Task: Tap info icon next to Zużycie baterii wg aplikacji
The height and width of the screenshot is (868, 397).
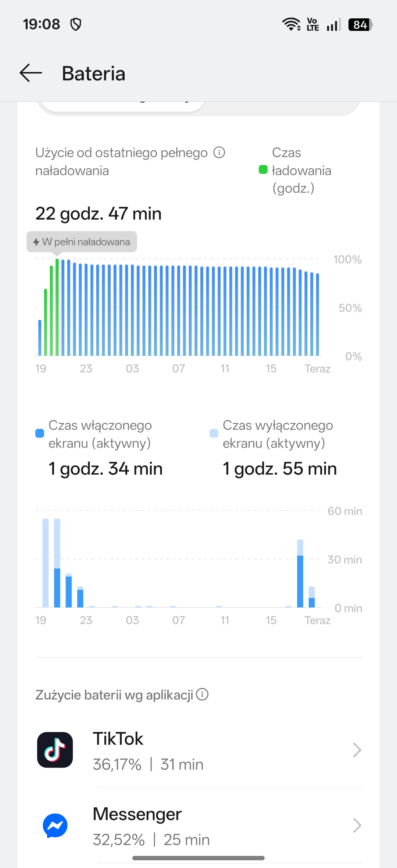Action: (x=202, y=695)
